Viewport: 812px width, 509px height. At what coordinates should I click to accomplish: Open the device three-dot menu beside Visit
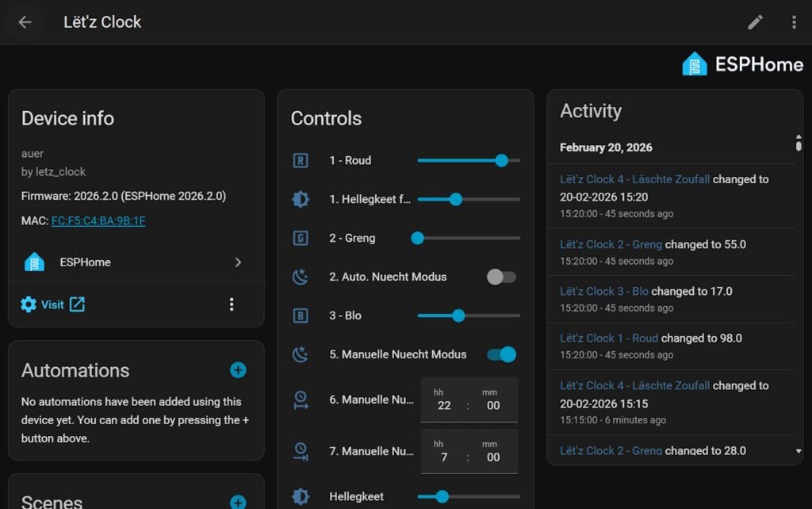232,304
